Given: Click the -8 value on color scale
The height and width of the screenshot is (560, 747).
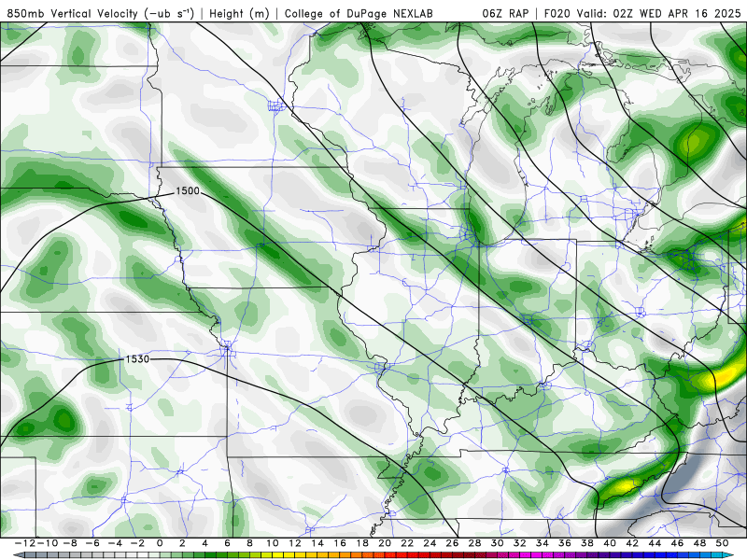Looking at the screenshot, I should pos(69,543).
